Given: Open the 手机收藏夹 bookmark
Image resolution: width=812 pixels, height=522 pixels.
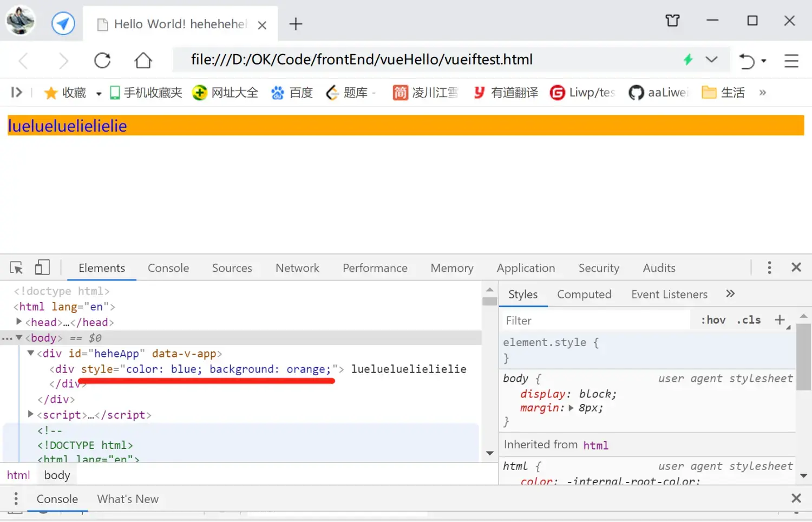Looking at the screenshot, I should click(146, 93).
